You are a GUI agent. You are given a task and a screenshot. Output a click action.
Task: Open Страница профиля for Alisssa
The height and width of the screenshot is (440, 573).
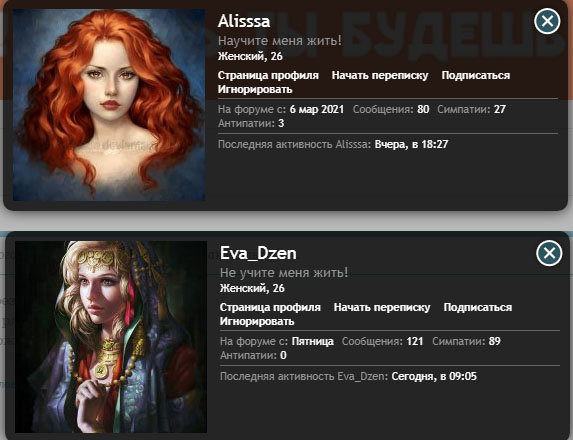(268, 75)
